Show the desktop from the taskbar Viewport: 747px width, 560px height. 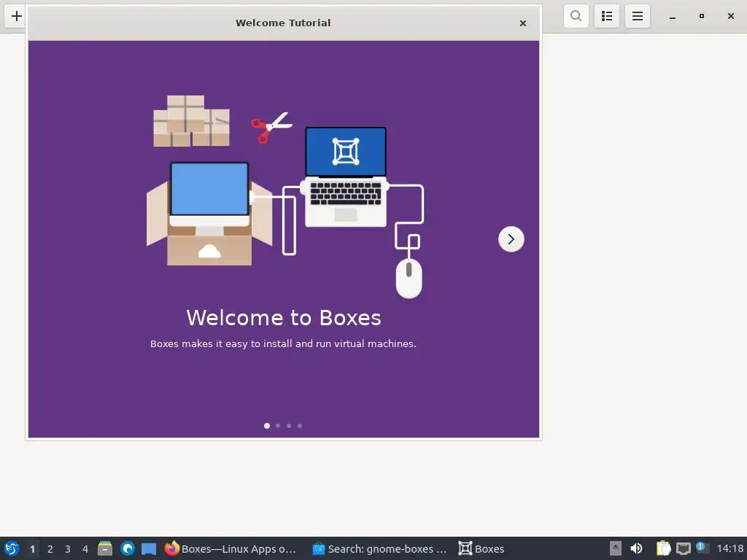pyautogui.click(x=149, y=549)
